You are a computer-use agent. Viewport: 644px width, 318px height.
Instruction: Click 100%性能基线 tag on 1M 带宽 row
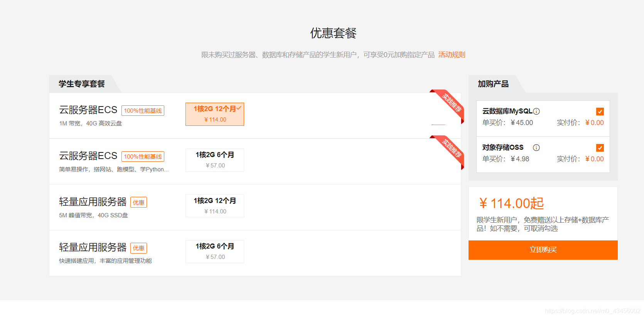[143, 111]
